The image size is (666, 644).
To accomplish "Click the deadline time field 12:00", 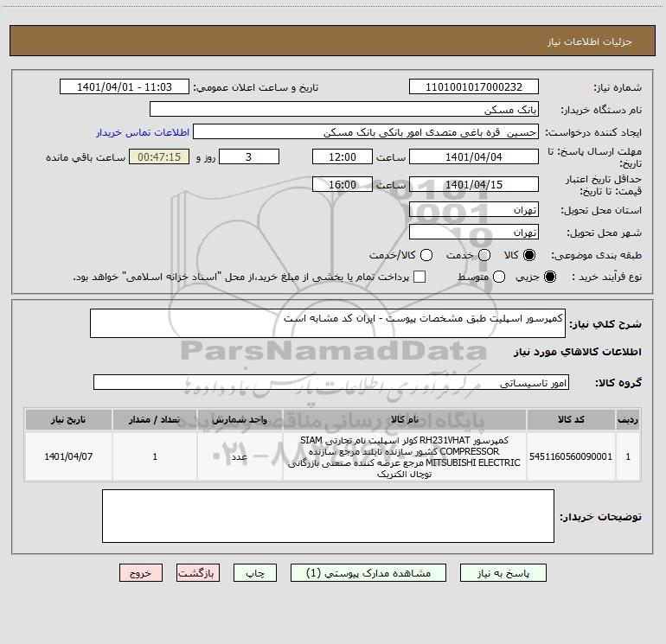I will click(343, 157).
